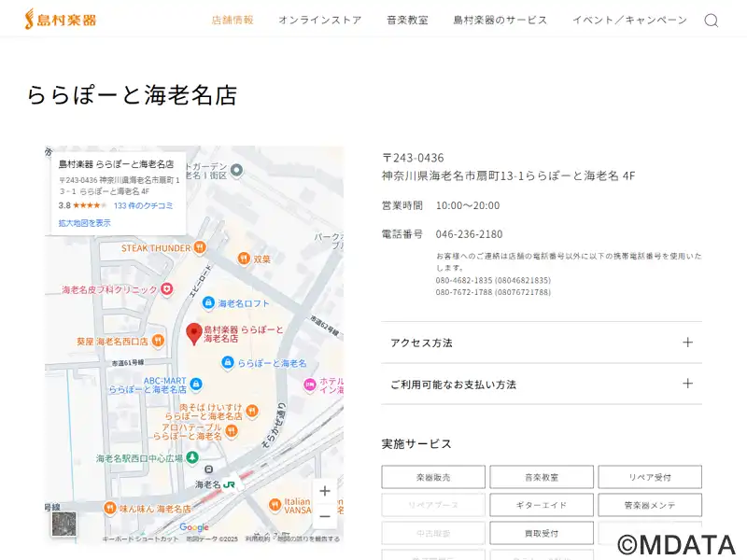Open the 133 件のクチコミ reviews link
This screenshot has width=747, height=560.
pos(144,205)
